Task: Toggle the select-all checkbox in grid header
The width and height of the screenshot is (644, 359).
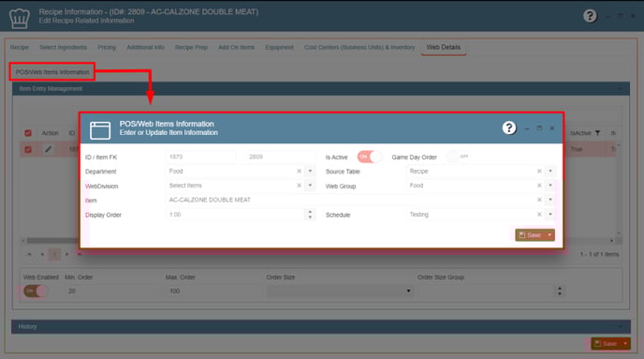Action: point(28,133)
